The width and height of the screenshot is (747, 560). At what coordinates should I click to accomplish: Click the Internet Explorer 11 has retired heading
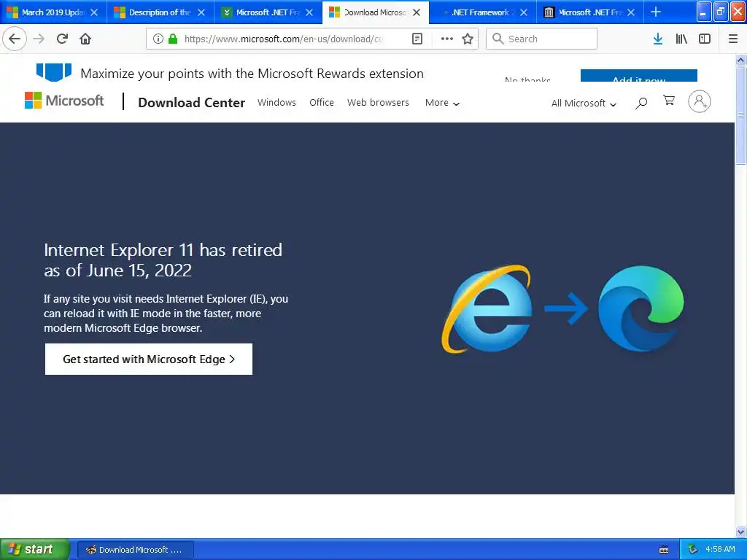tap(163, 260)
